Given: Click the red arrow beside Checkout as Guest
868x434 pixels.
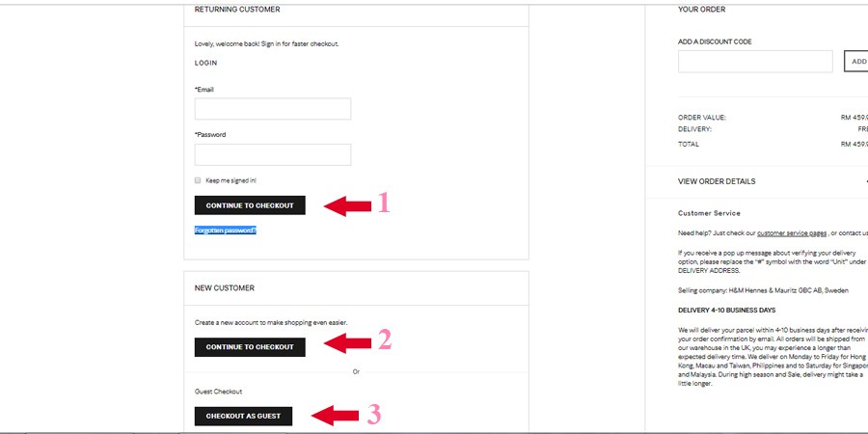Looking at the screenshot, I should coord(336,416).
